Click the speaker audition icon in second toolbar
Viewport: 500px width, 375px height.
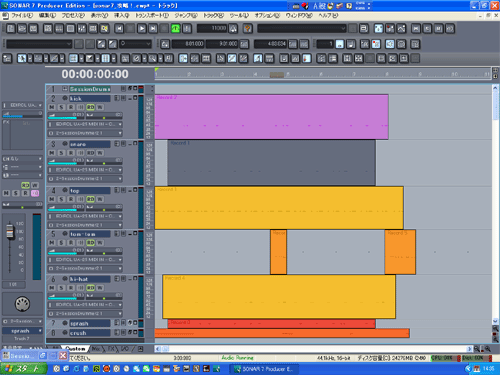coord(390,44)
